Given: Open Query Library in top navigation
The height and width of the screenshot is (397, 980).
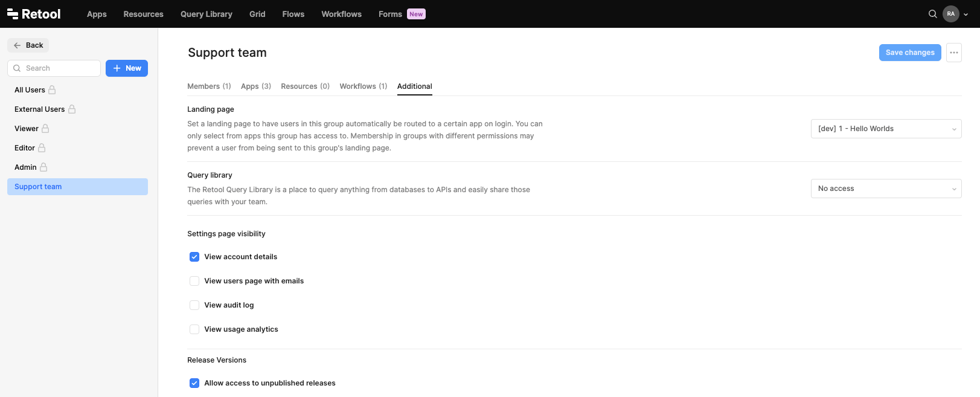Looking at the screenshot, I should pyautogui.click(x=207, y=14).
